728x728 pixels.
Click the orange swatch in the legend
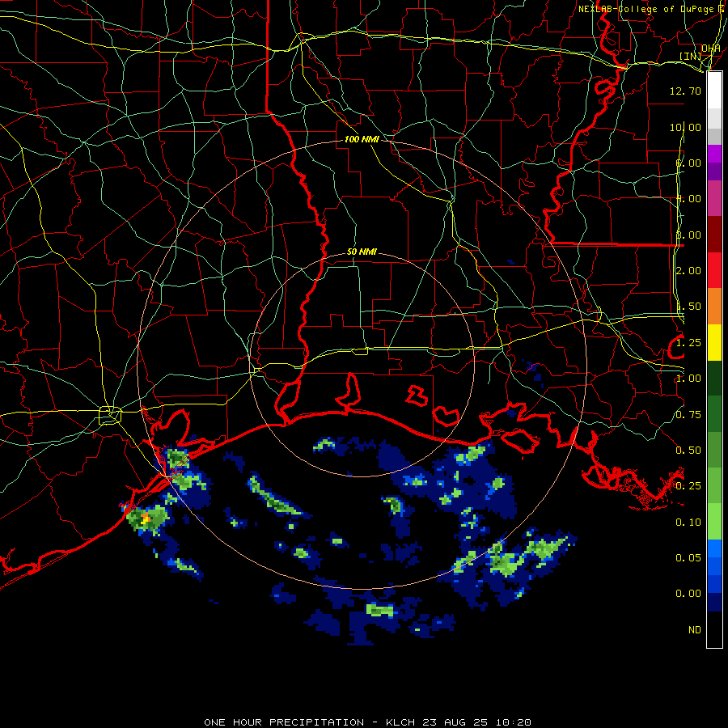click(x=714, y=306)
